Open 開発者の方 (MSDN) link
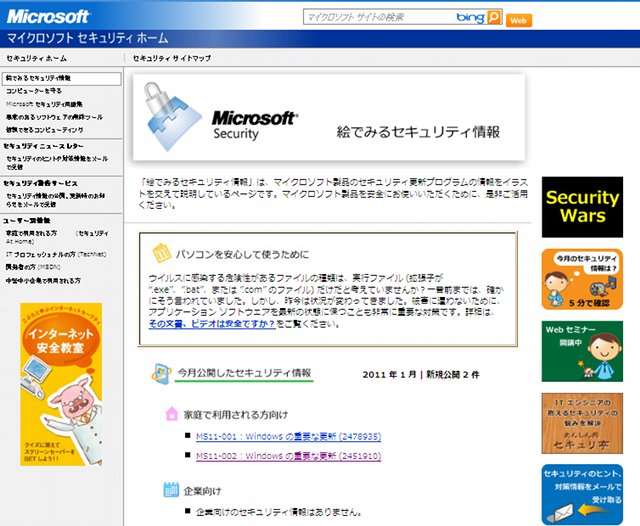Image resolution: width=640 pixels, height=526 pixels. (33, 267)
